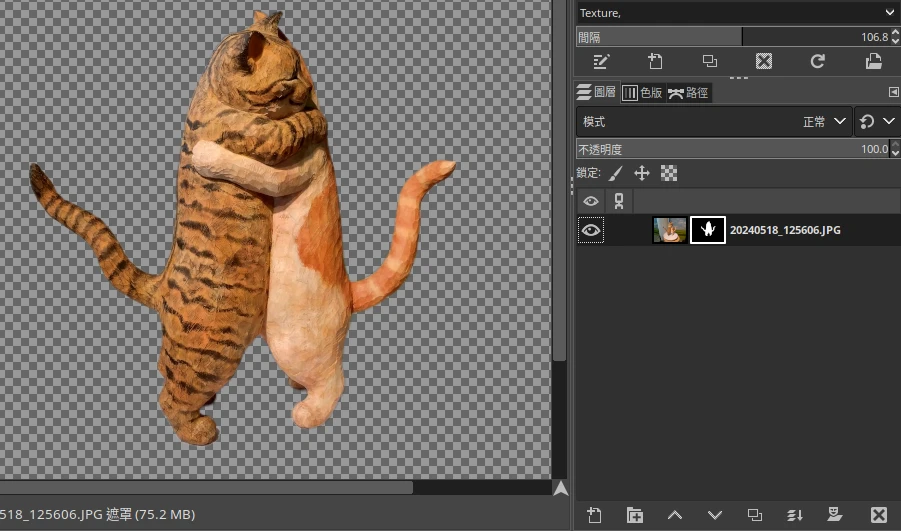The width and height of the screenshot is (901, 531).
Task: Toggle lock pixels paintbrush icon
Action: click(x=616, y=174)
